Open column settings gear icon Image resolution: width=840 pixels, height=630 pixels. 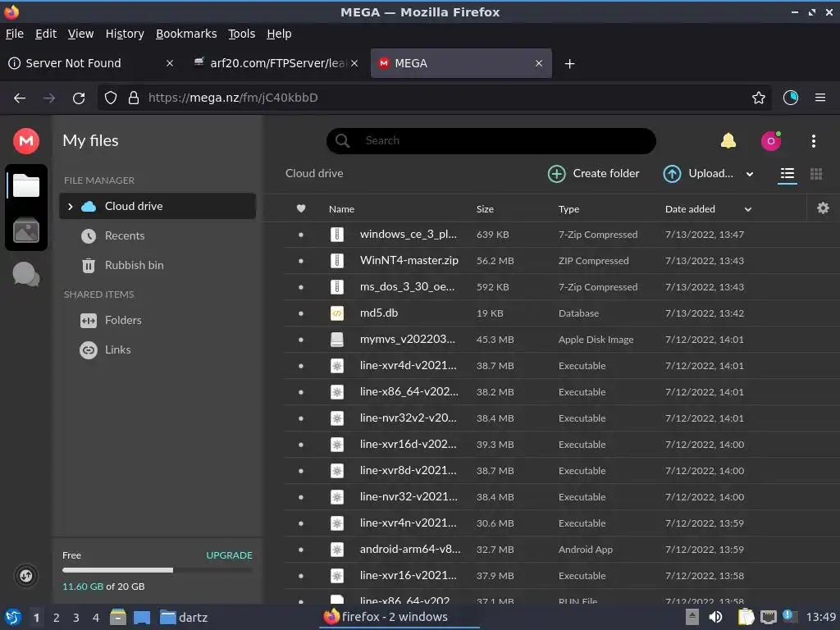click(823, 208)
